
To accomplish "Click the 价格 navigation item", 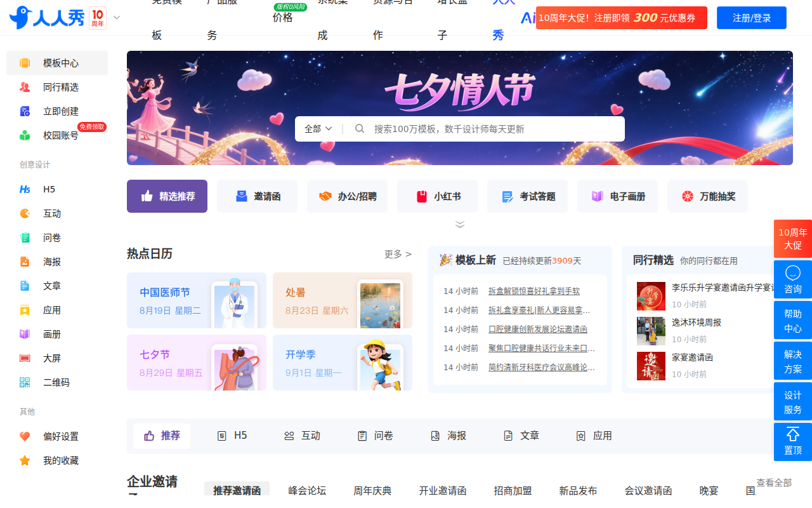I will click(283, 18).
